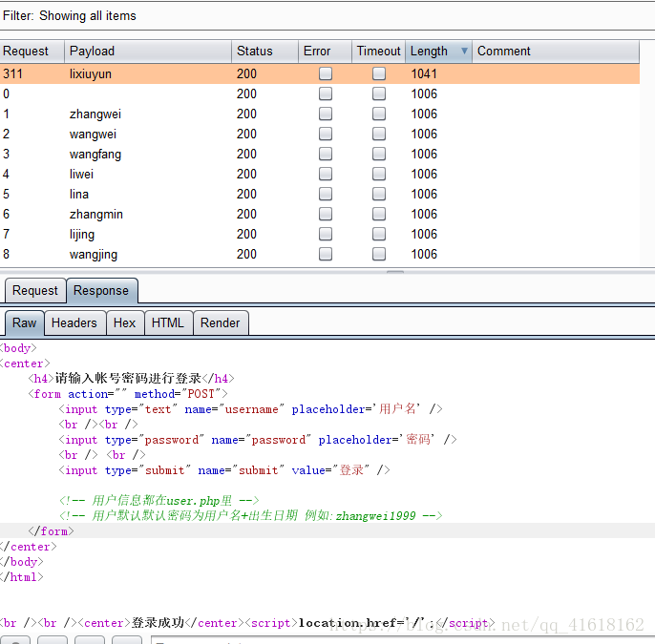
Task: Sort results by Status column header
Action: 264,52
